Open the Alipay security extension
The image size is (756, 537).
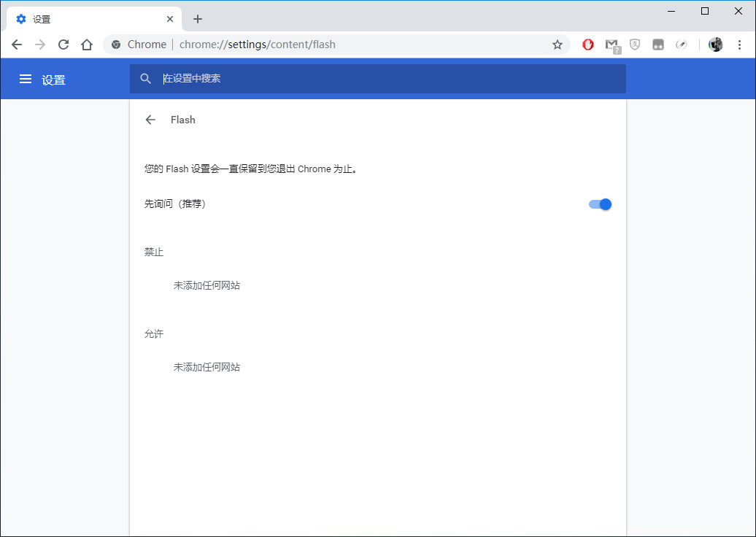(635, 45)
